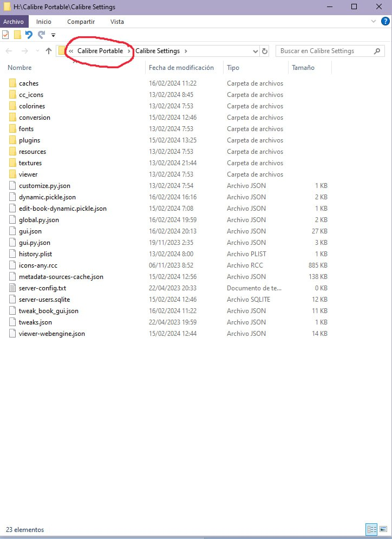Select the caches folder icon
The height and width of the screenshot is (539, 392).
(x=12, y=83)
